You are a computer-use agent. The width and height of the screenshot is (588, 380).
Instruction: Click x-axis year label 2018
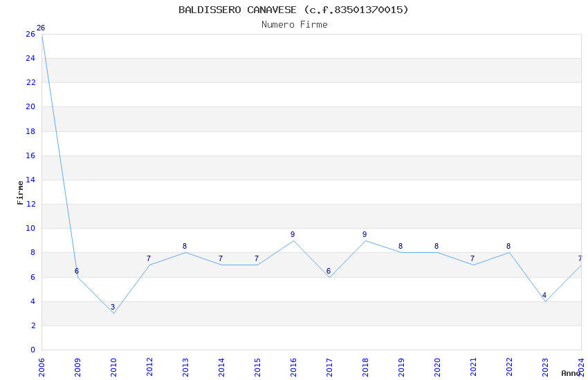pos(365,368)
